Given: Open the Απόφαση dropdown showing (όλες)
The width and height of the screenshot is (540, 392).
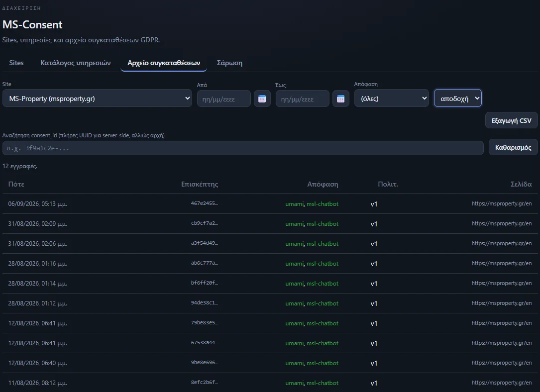Looking at the screenshot, I should tap(391, 98).
